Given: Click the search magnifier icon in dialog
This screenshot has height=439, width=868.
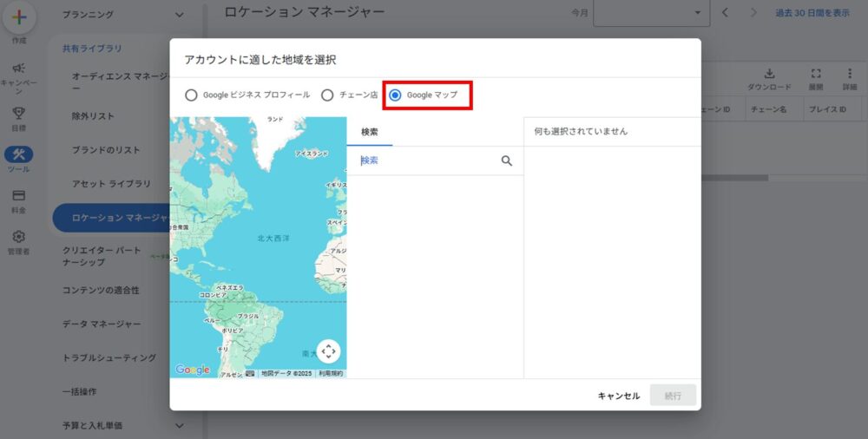Looking at the screenshot, I should tap(507, 161).
